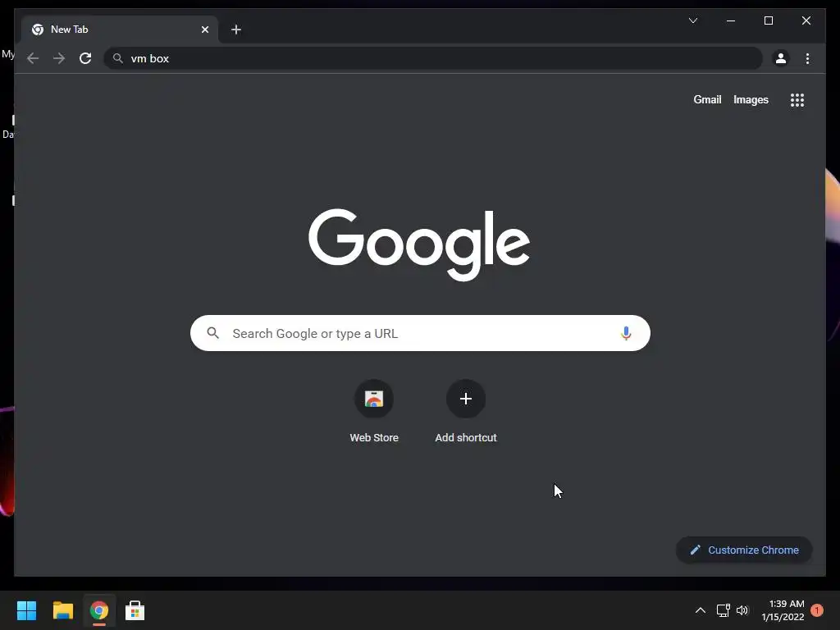This screenshot has width=840, height=630.
Task: Select the New Tab tab
Action: 120,30
